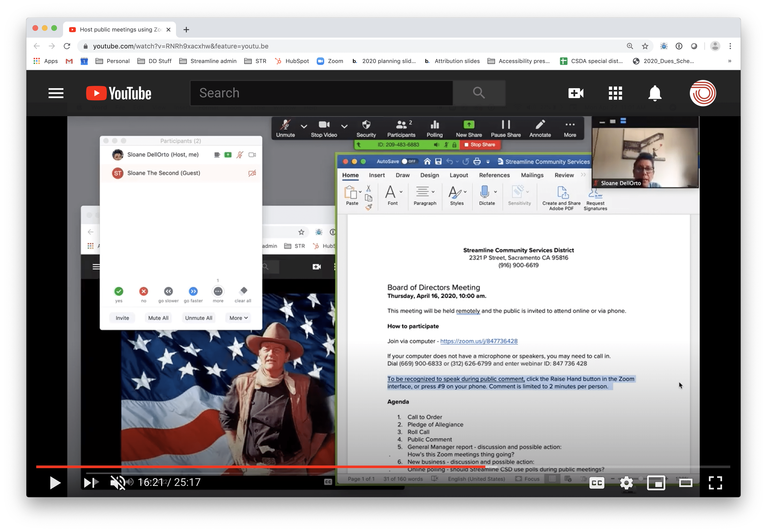The height and width of the screenshot is (532, 767).
Task: Click the Word home icon in title bar
Action: (x=427, y=162)
